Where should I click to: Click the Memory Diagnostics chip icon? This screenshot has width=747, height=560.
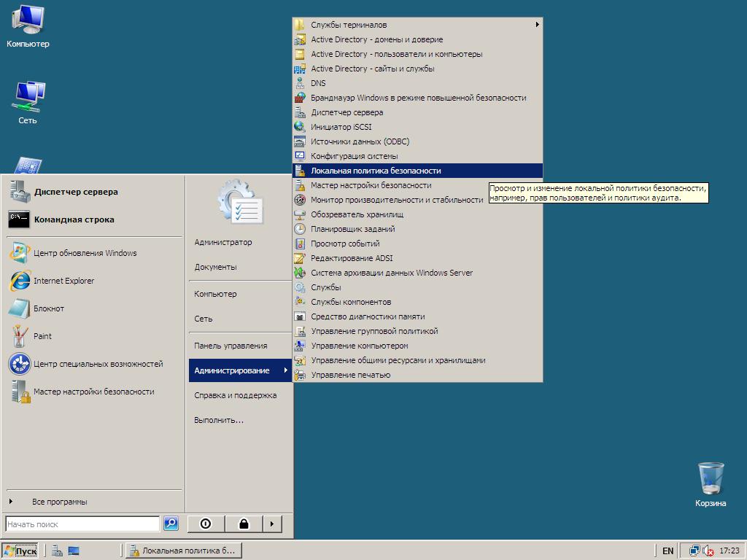point(300,316)
